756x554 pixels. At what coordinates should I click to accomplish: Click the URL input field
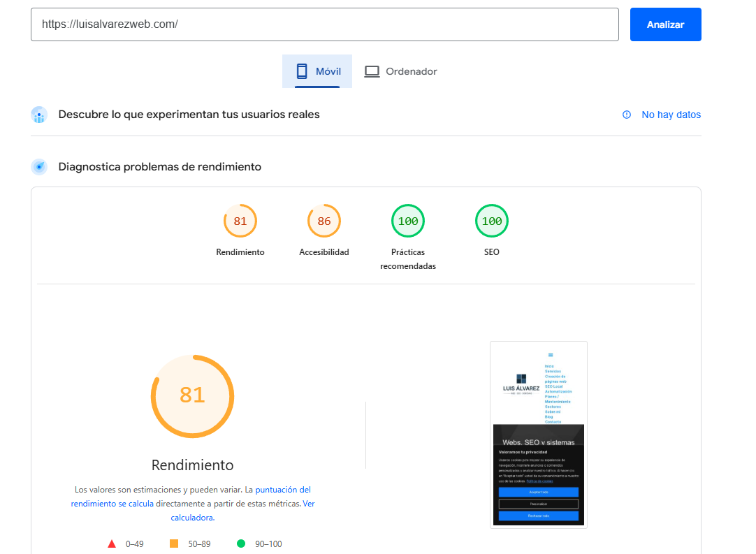point(325,24)
